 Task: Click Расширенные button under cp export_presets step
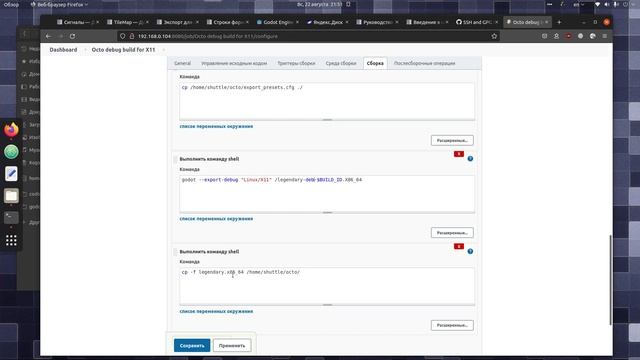click(x=452, y=140)
